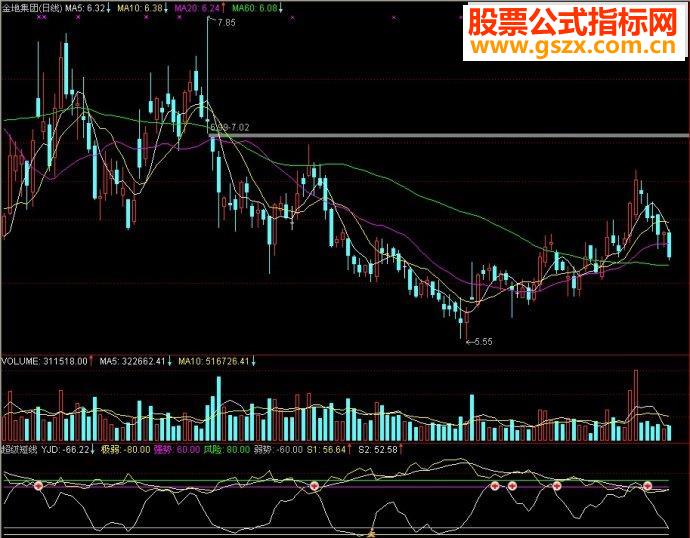Select the green MA60: 6.08 label
Screen dimensions: 690x538
click(x=257, y=8)
